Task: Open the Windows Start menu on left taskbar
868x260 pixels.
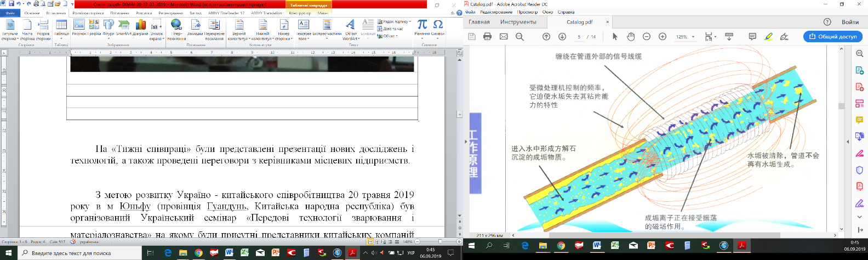Action: coord(8,253)
